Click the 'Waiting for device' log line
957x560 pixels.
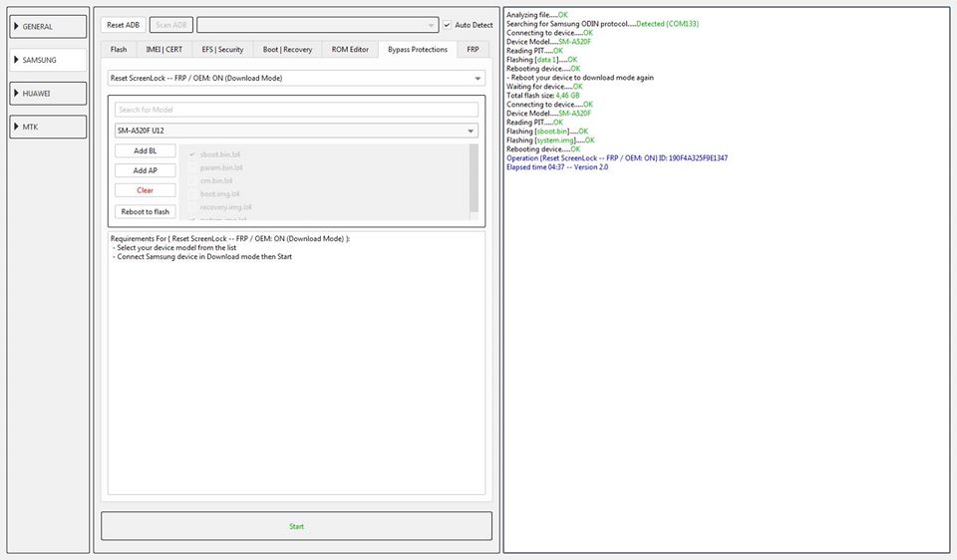click(x=544, y=87)
